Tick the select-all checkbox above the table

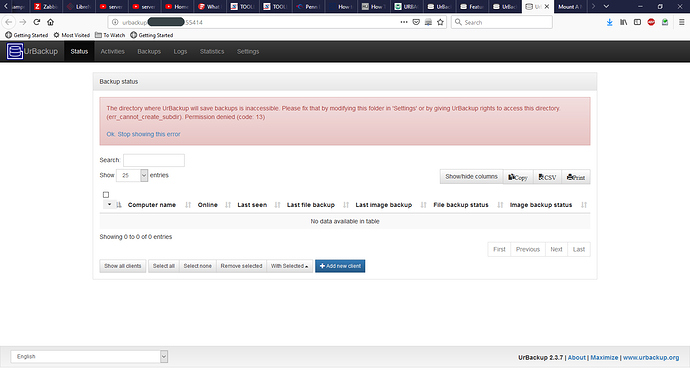coord(106,194)
